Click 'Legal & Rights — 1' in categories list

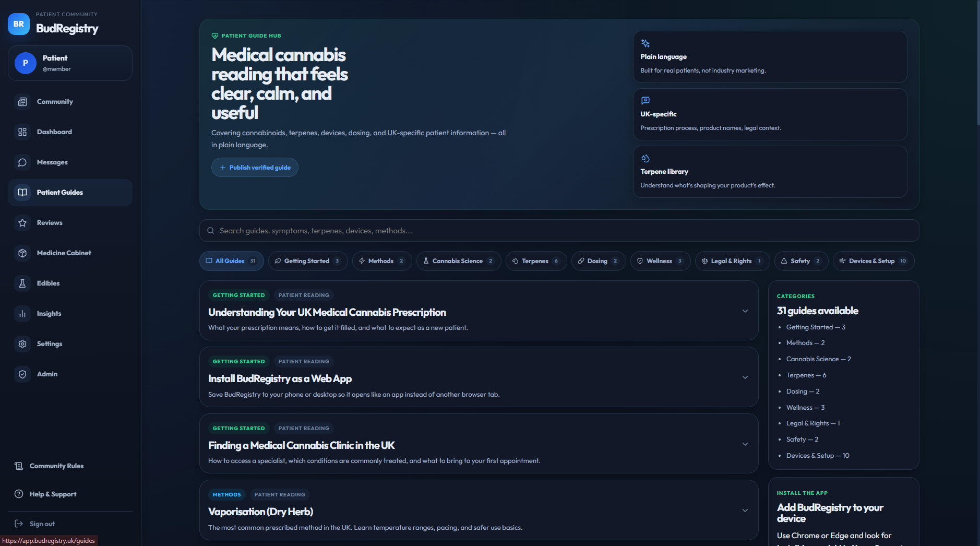813,423
